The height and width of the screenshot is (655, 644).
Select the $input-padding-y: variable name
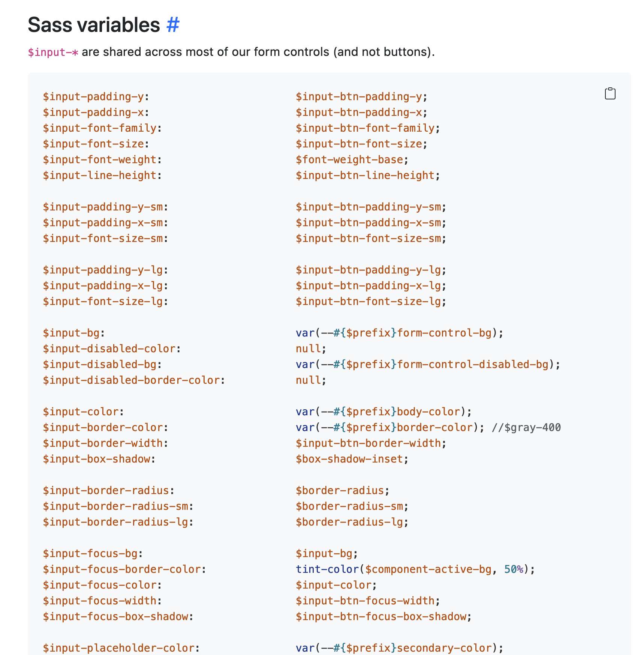pos(96,97)
